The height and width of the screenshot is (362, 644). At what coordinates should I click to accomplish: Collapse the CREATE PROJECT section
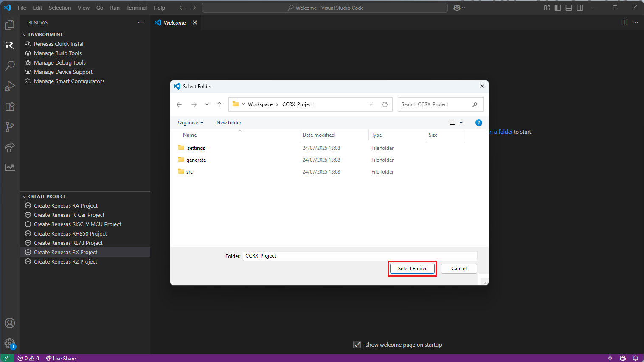click(24, 196)
